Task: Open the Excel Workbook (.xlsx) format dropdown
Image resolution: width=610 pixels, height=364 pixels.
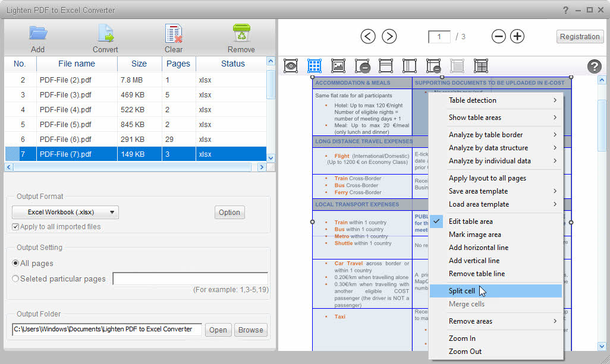Action: (65, 212)
